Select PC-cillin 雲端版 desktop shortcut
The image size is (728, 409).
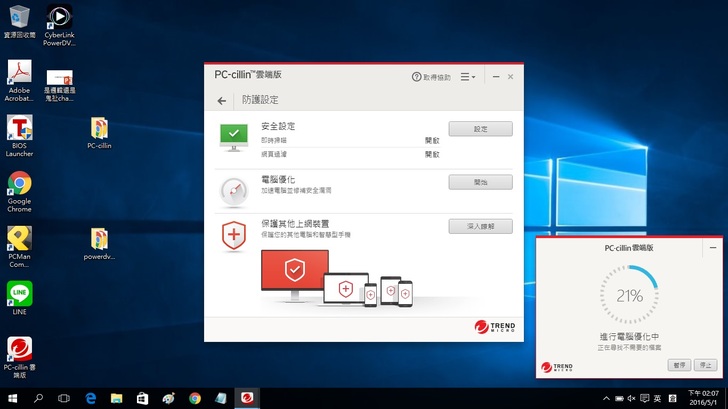tap(19, 357)
